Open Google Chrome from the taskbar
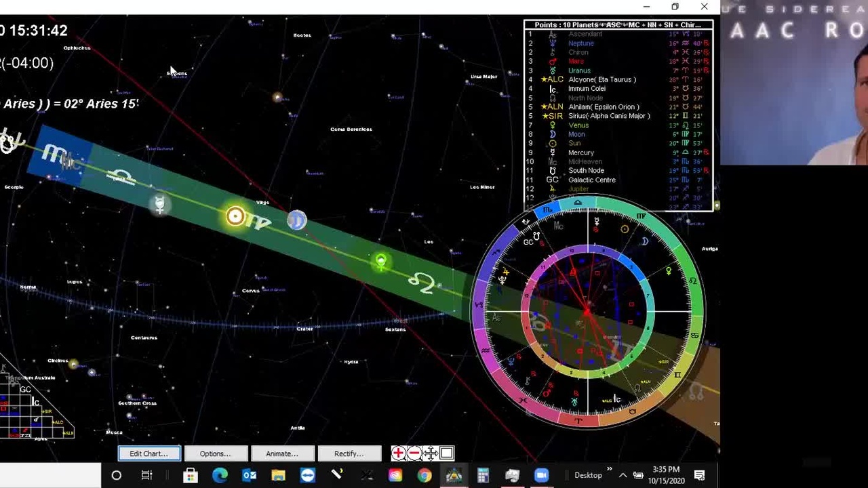 [425, 475]
